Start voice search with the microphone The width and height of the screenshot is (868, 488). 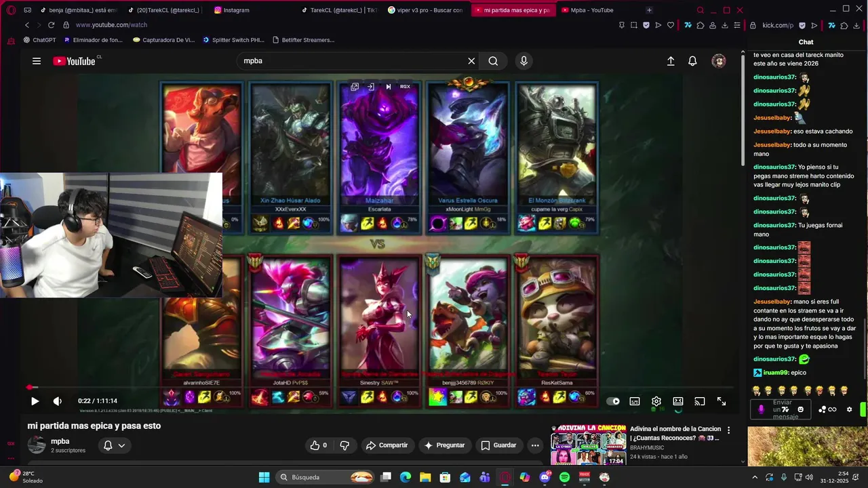[x=524, y=61]
